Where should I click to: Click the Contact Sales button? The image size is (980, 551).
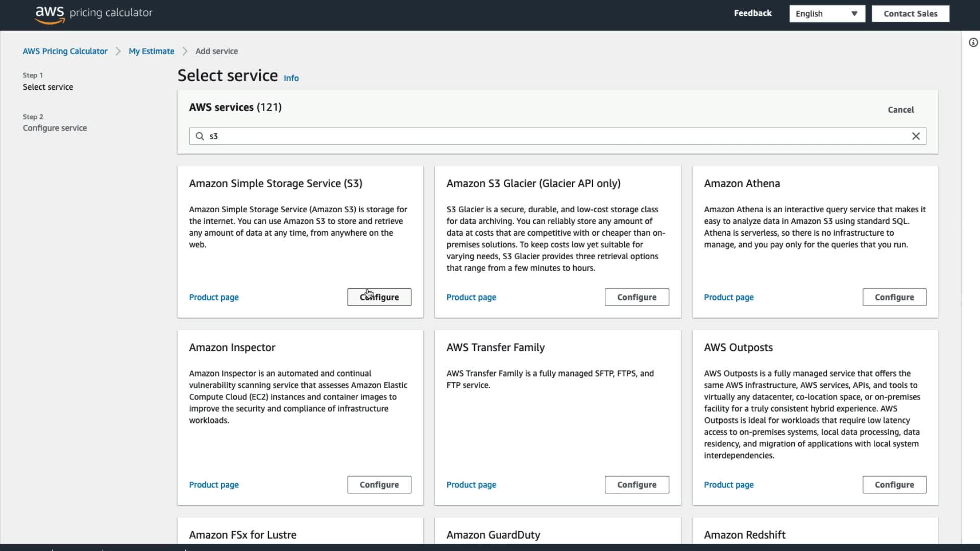(910, 14)
